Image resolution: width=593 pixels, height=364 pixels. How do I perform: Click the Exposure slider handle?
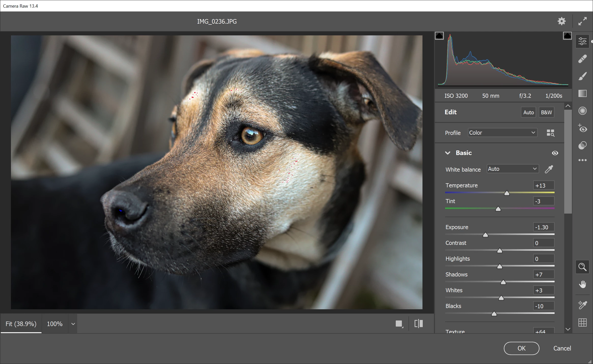(485, 235)
